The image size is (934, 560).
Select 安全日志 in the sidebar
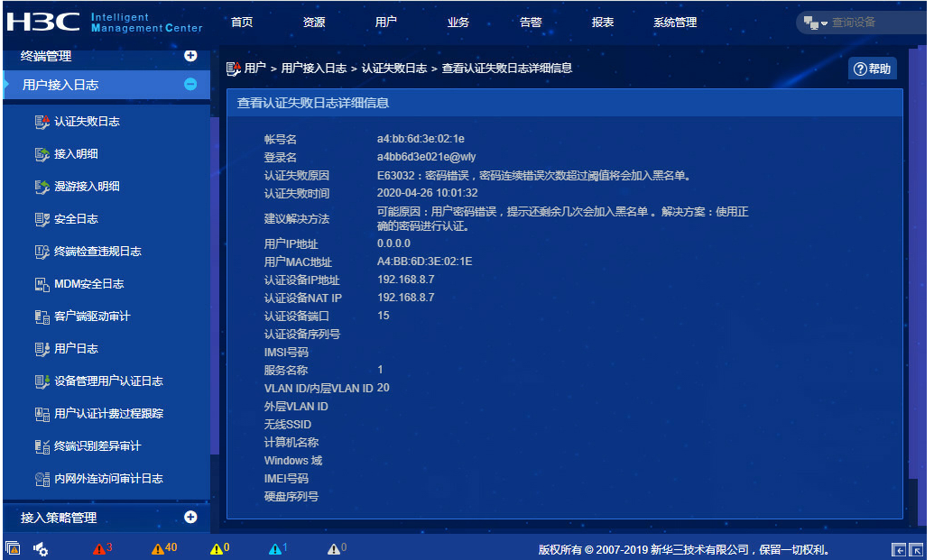point(76,219)
